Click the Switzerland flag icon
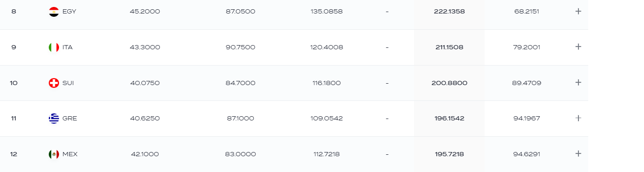Viewport: 644px width, 172px height. 54,83
